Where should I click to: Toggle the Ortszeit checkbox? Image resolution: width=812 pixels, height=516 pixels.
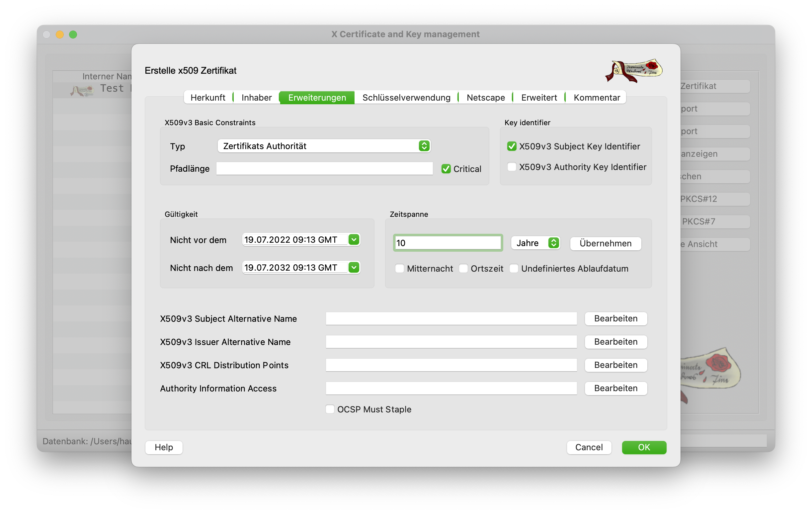[x=463, y=269]
